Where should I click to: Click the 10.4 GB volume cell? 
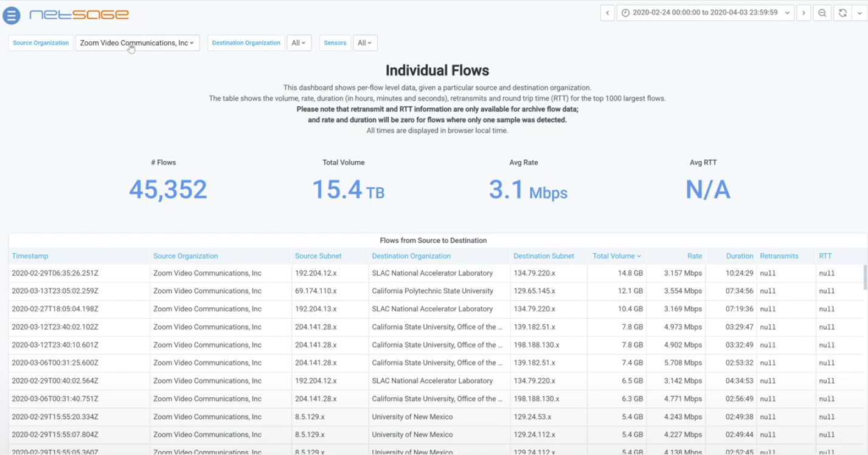pos(630,309)
